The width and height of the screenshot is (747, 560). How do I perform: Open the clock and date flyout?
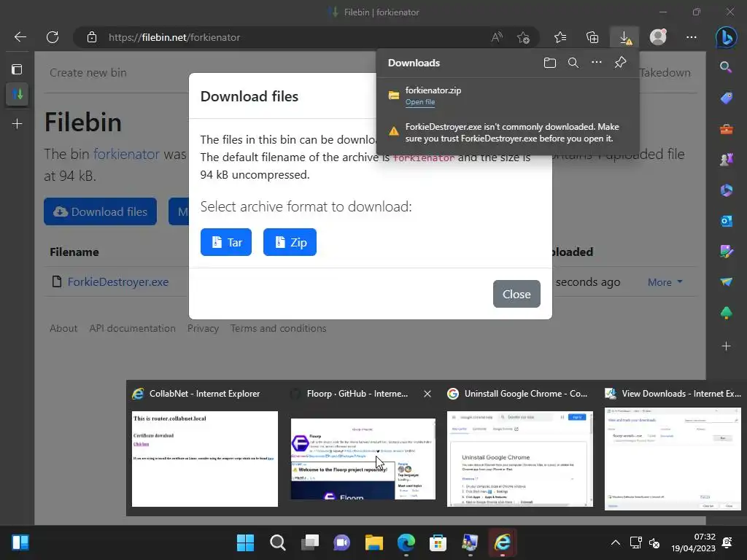click(x=693, y=542)
